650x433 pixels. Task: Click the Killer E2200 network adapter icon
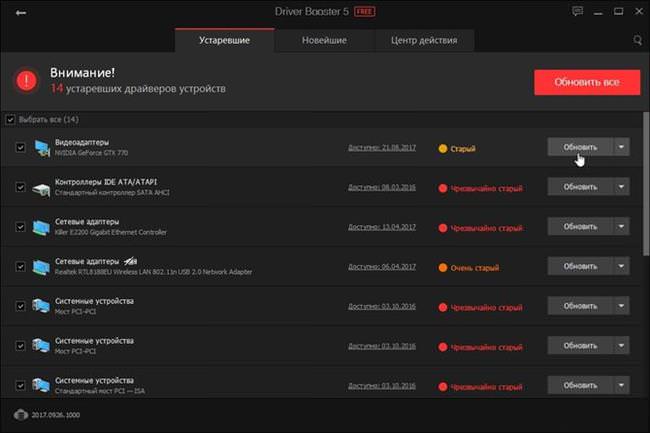click(x=41, y=227)
